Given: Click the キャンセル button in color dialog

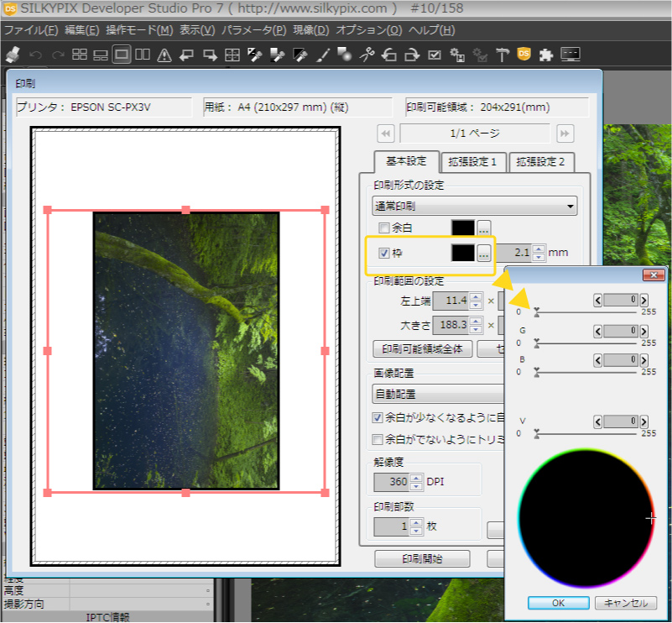Looking at the screenshot, I should pos(626,603).
